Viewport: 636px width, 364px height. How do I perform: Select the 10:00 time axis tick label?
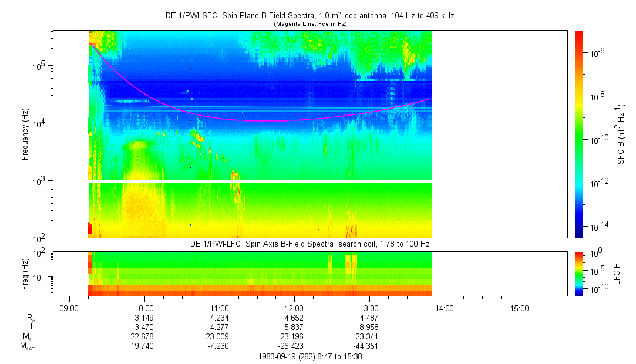coord(144,308)
